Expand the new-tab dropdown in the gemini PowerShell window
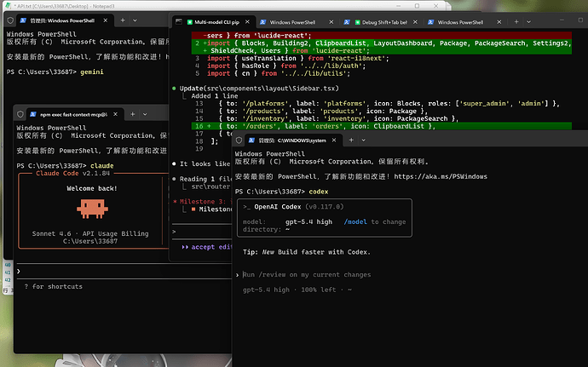Image resolution: width=588 pixels, height=367 pixels. [x=135, y=20]
